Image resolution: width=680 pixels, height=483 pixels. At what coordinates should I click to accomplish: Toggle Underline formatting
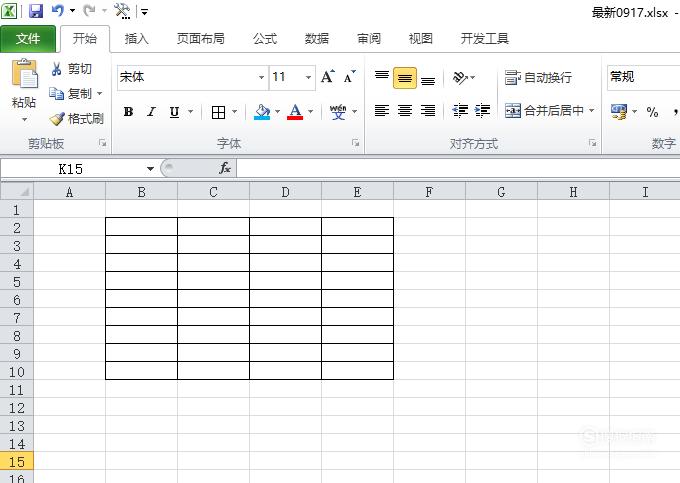pyautogui.click(x=174, y=112)
